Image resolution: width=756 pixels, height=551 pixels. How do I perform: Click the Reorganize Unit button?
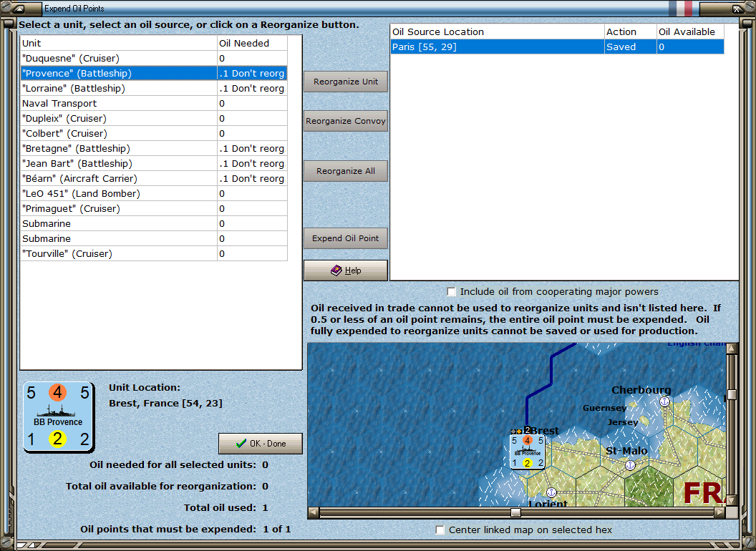pyautogui.click(x=346, y=82)
